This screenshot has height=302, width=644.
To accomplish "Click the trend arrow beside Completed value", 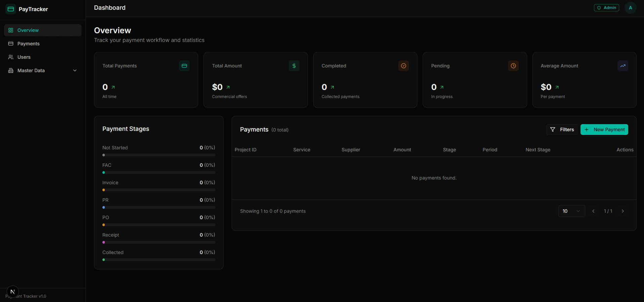I will [332, 87].
